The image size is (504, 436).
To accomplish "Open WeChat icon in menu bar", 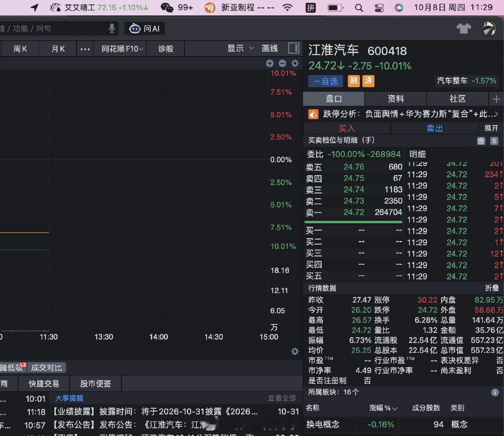I will [167, 8].
